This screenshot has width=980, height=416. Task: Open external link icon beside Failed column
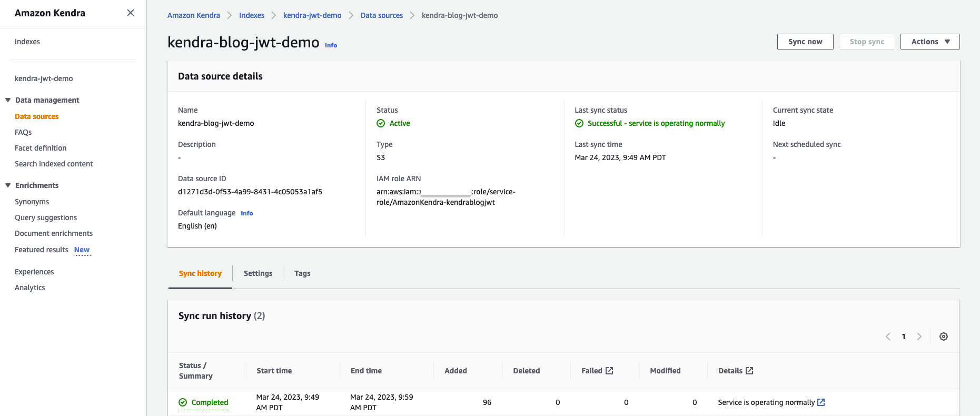pos(609,371)
